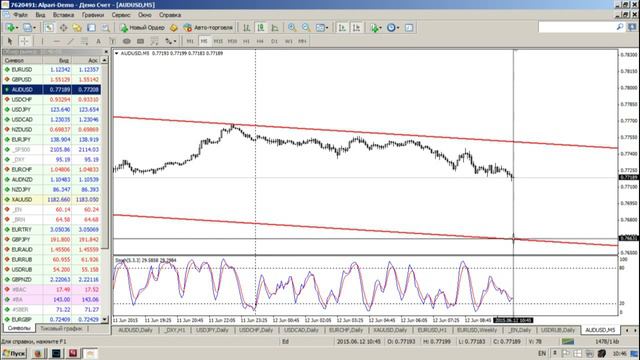Viewport: 640px width, 360px height.
Task: Select XAUUSD row in Market Watch
Action: pyautogui.click(x=52, y=200)
